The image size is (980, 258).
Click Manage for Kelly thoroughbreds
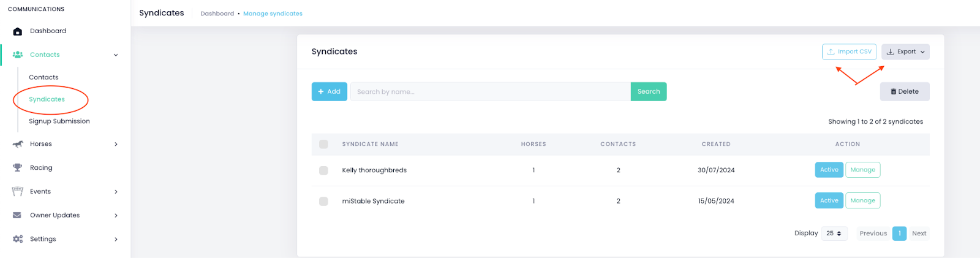pyautogui.click(x=862, y=170)
